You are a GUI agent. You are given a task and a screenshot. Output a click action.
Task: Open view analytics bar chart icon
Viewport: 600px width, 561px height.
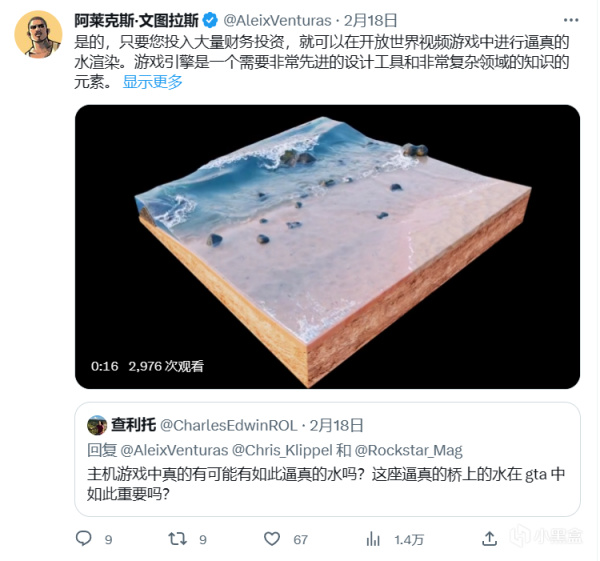click(x=373, y=539)
